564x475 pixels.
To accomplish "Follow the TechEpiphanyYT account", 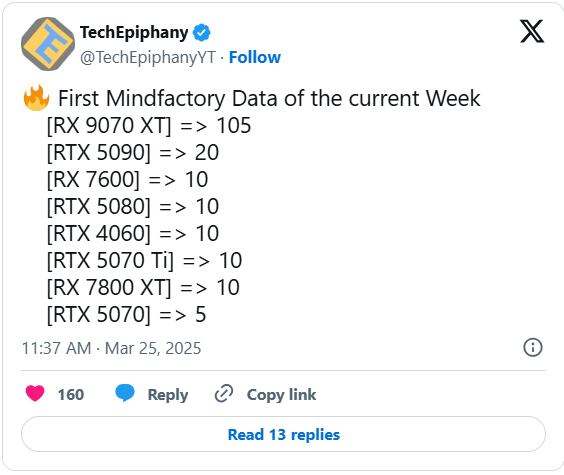I will click(255, 58).
